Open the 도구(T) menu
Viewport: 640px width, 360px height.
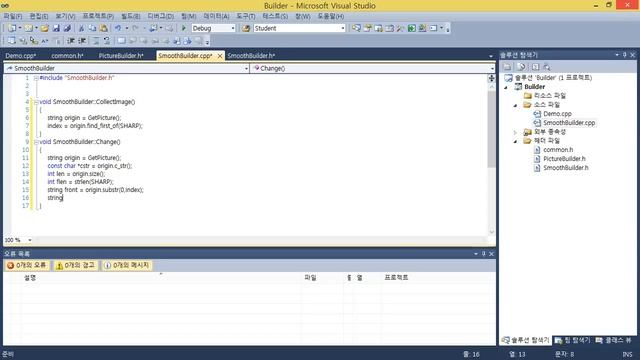pos(246,16)
